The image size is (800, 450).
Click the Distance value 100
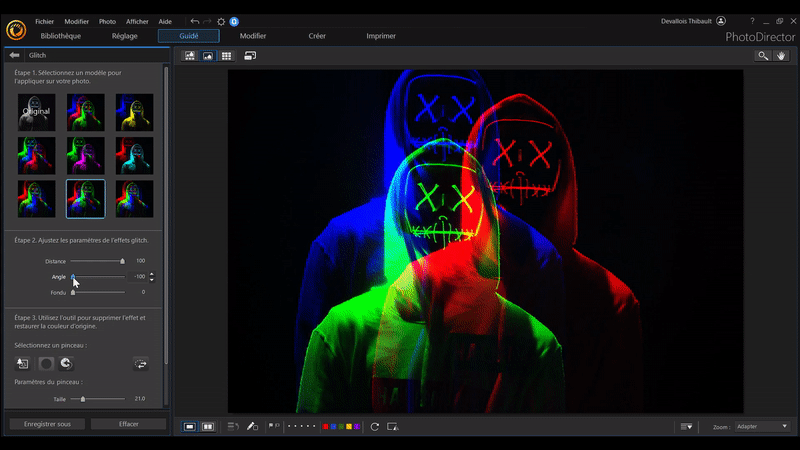click(140, 261)
